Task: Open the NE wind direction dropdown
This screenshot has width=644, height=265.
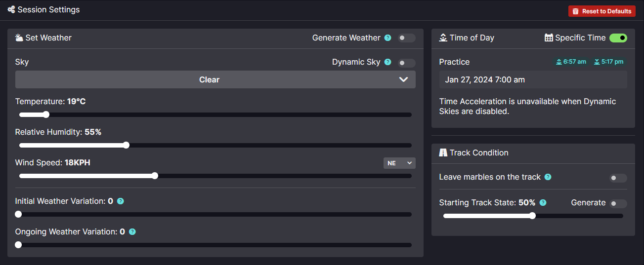Action: [399, 163]
